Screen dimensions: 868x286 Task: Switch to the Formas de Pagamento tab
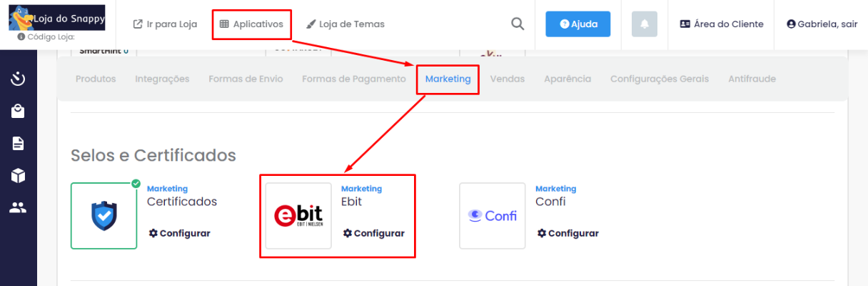pyautogui.click(x=354, y=79)
